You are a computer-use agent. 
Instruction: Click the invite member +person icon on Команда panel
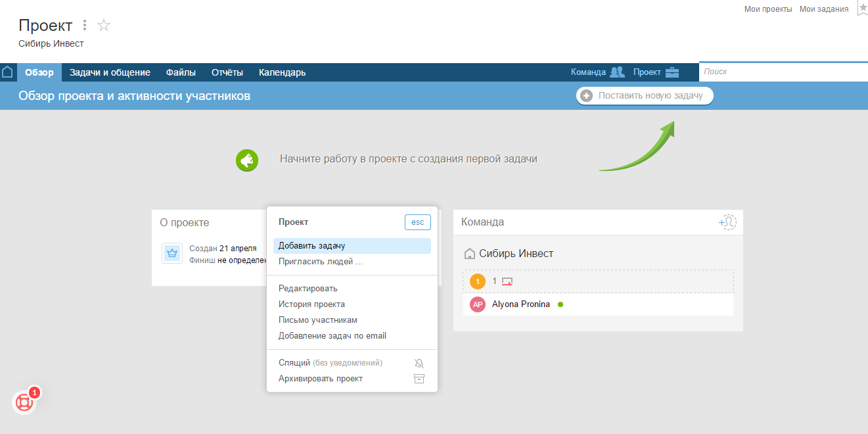pos(727,222)
